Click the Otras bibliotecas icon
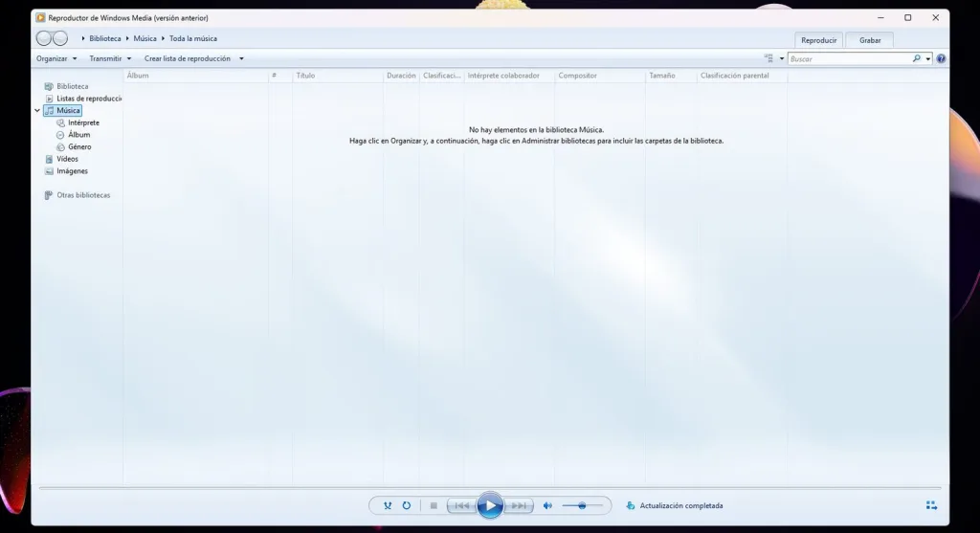The image size is (980, 533). [49, 195]
